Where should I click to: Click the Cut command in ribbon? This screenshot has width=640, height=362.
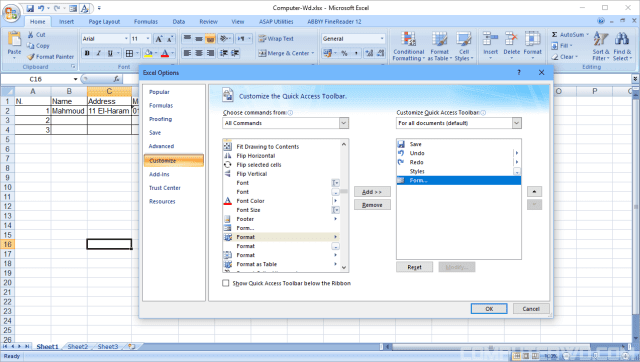click(x=36, y=35)
